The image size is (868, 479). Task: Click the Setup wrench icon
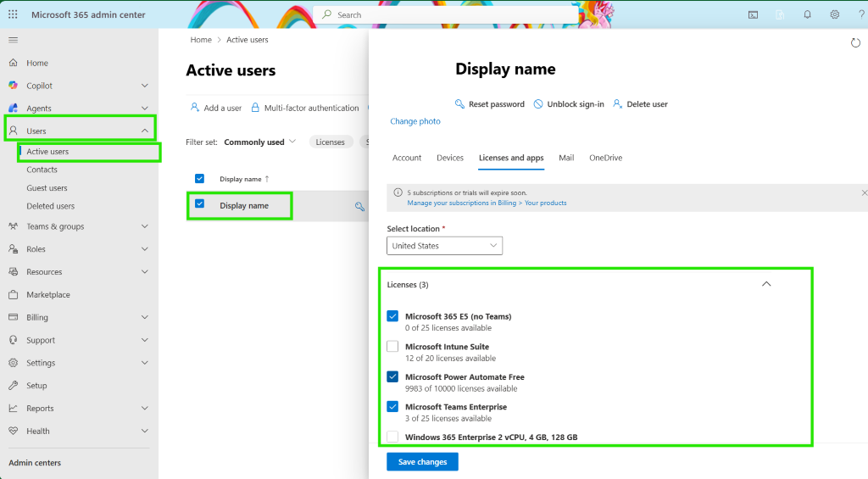(14, 385)
